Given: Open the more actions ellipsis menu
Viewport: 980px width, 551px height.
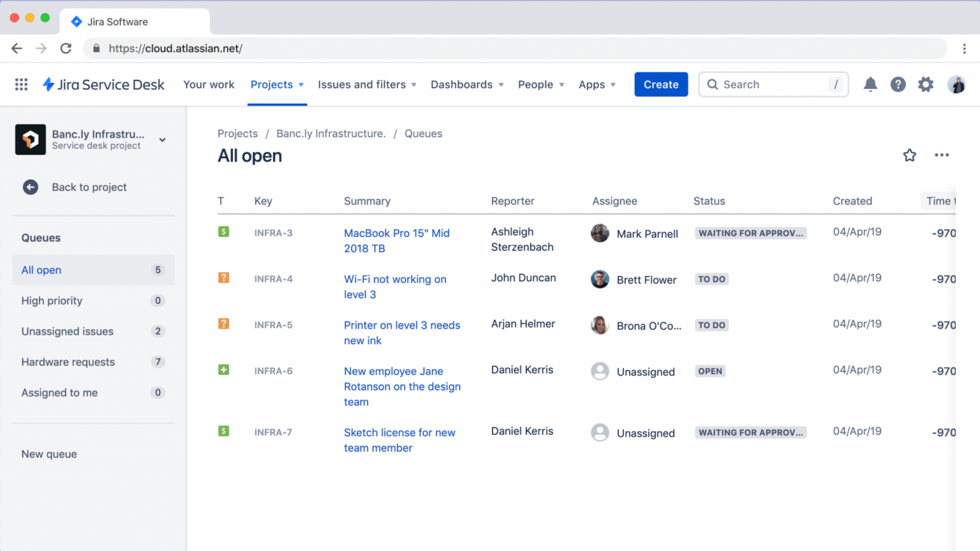Looking at the screenshot, I should (x=942, y=155).
